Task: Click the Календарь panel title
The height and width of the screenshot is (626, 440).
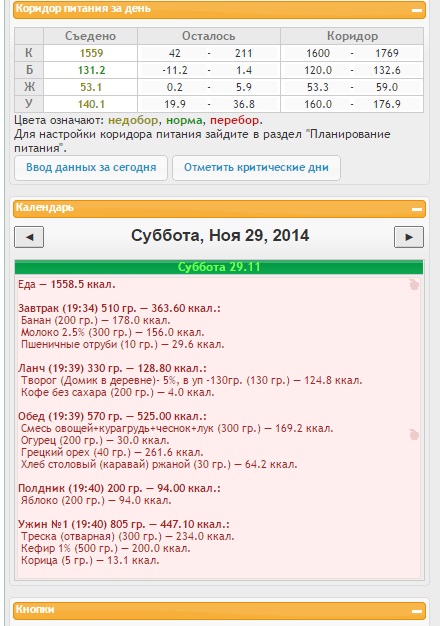Action: tap(45, 208)
